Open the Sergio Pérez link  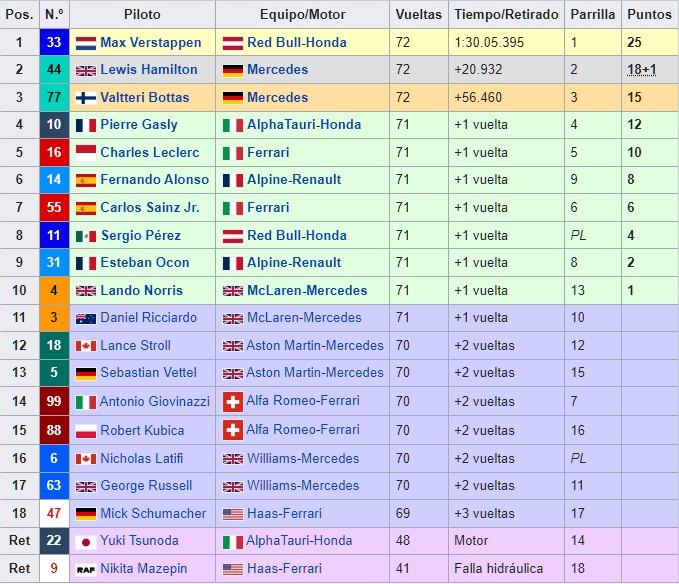tap(141, 235)
